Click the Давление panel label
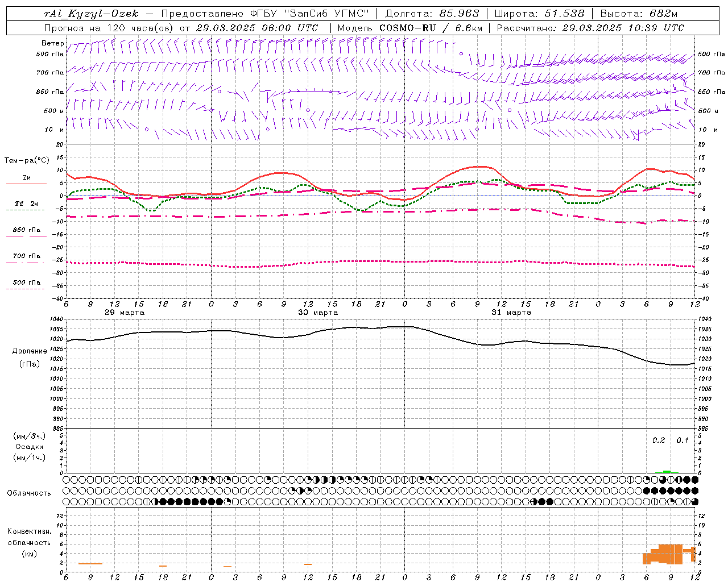Viewport: 728px width, 582px height. [x=30, y=351]
